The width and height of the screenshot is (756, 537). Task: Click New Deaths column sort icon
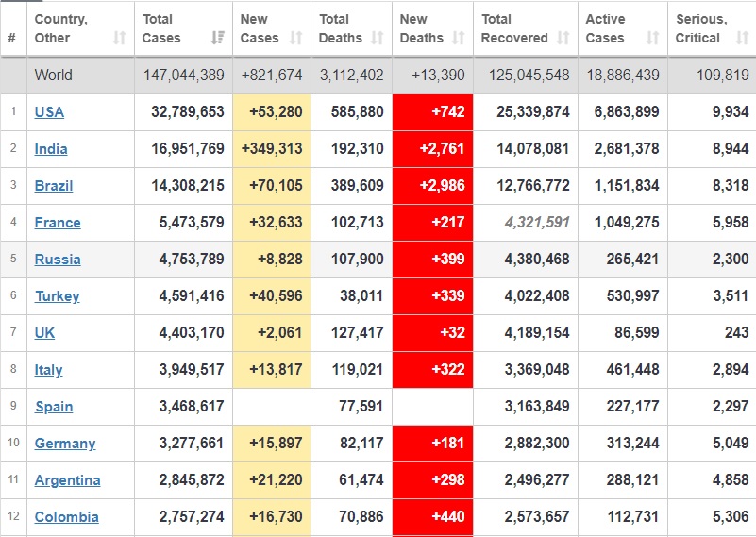point(459,39)
